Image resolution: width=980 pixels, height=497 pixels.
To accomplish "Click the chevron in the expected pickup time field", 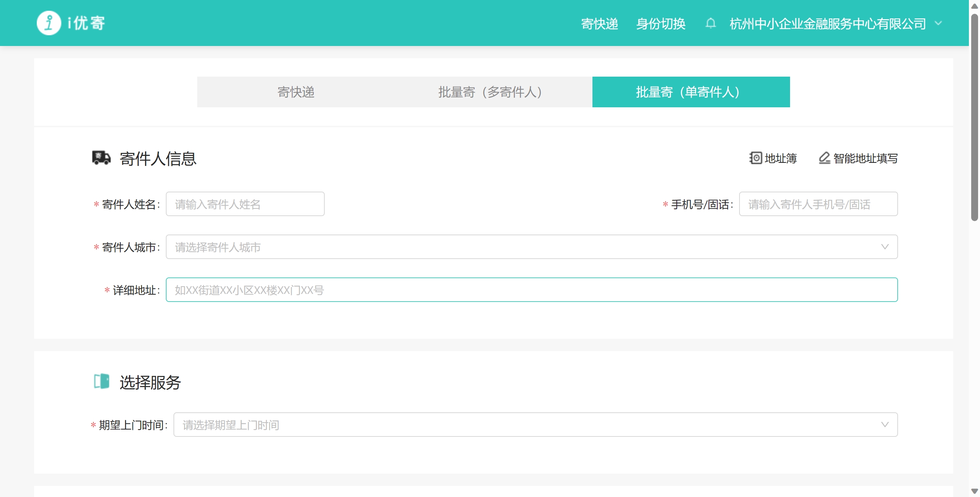I will click(885, 425).
